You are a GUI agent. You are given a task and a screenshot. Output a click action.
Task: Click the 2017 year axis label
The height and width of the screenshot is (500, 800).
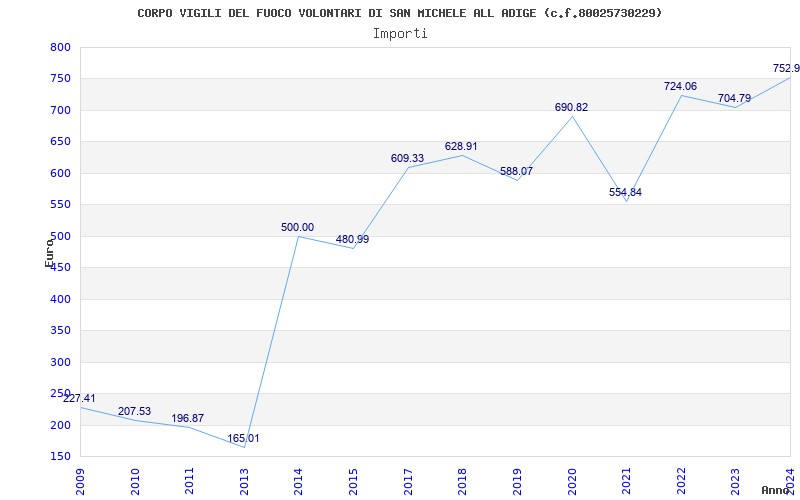click(x=408, y=481)
